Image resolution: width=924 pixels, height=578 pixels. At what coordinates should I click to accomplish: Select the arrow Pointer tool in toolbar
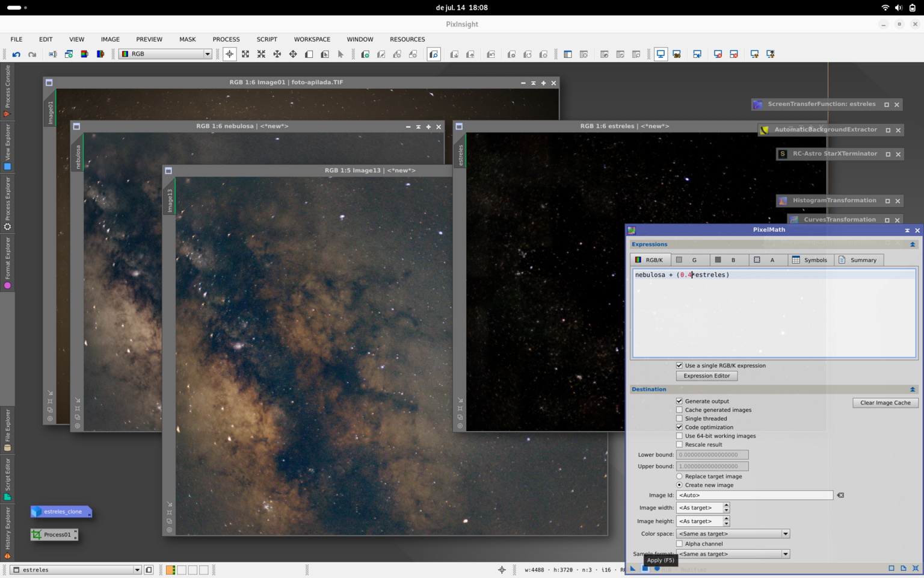pyautogui.click(x=340, y=54)
